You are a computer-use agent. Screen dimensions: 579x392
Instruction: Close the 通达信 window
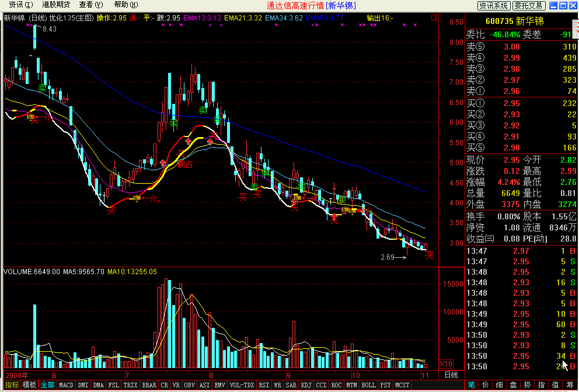573,5
